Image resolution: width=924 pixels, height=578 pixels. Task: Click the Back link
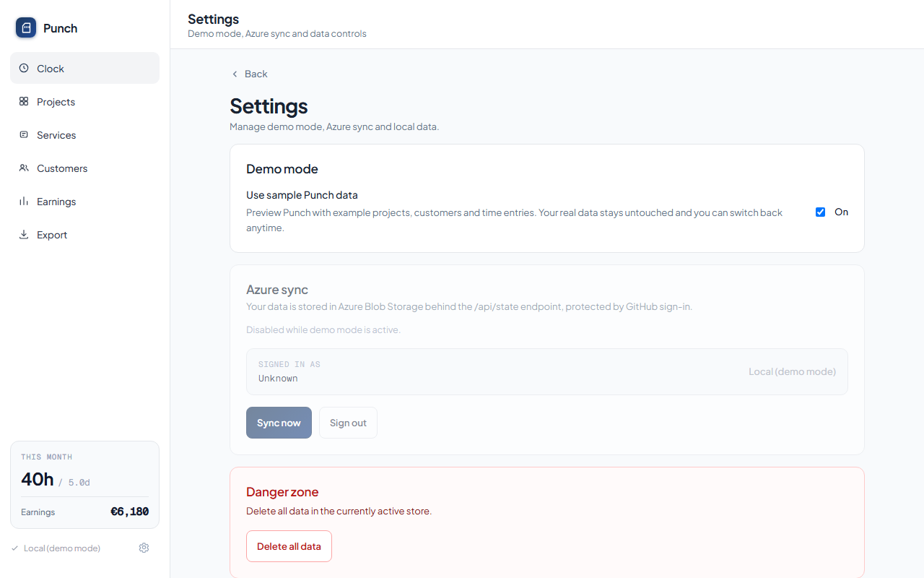coord(249,74)
